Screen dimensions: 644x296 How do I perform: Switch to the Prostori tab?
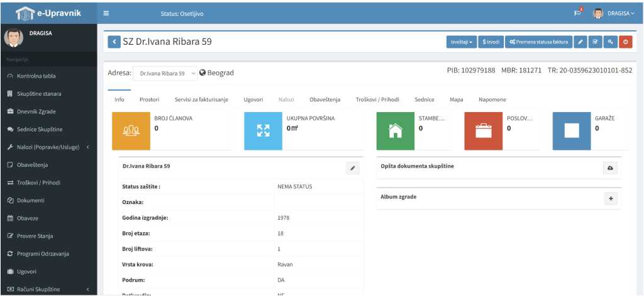[x=149, y=100]
